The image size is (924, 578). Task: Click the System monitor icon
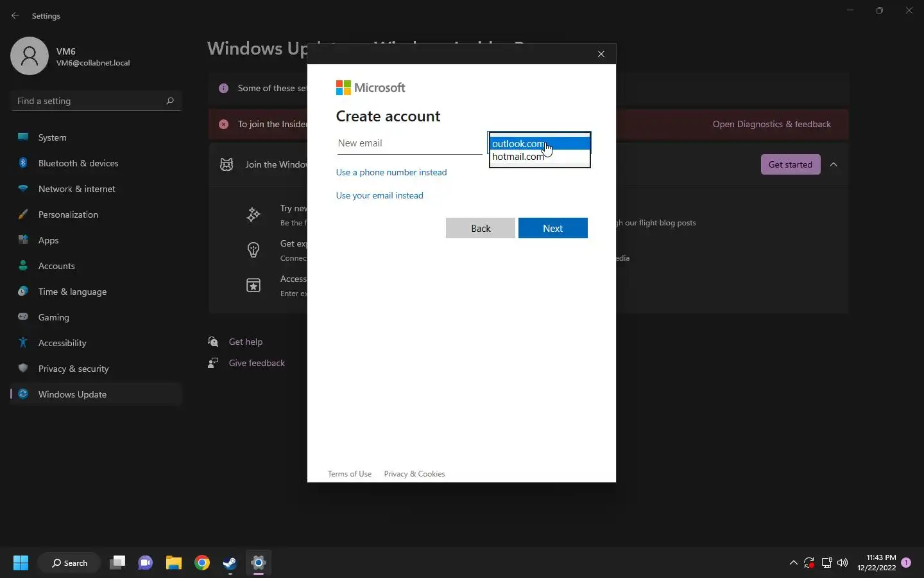[x=23, y=137]
